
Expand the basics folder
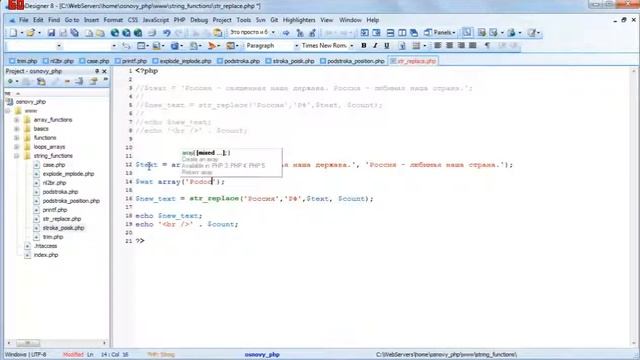17,129
